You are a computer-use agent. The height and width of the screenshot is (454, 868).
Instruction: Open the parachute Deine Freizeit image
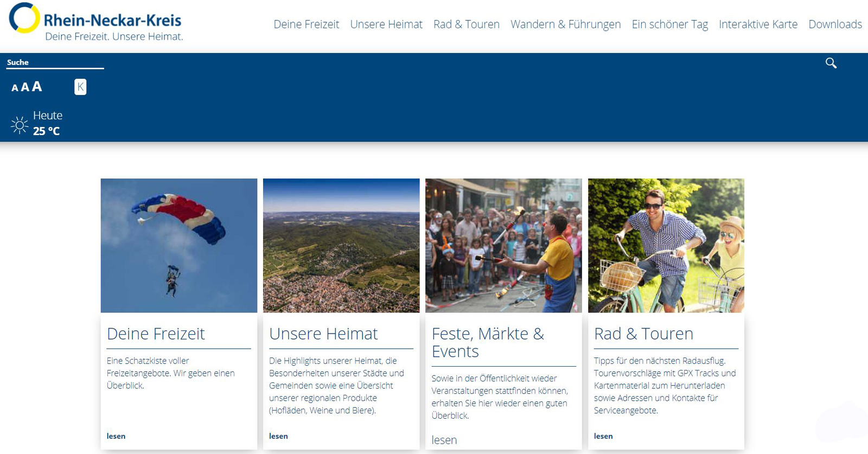[179, 245]
